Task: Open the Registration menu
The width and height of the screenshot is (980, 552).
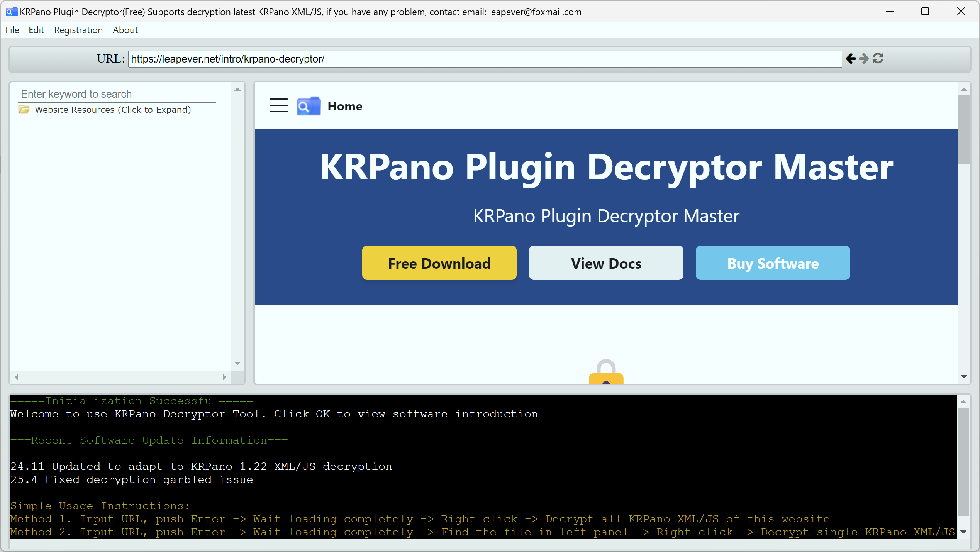Action: pos(78,30)
